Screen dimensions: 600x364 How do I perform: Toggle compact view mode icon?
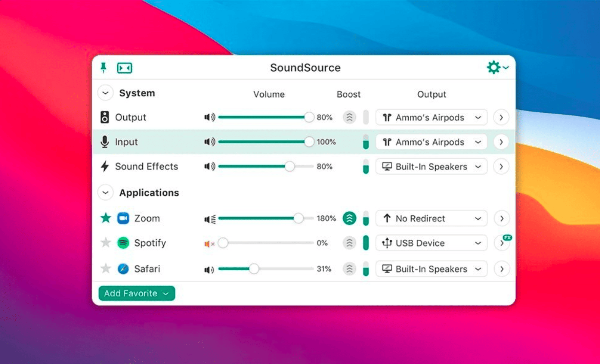click(x=124, y=68)
